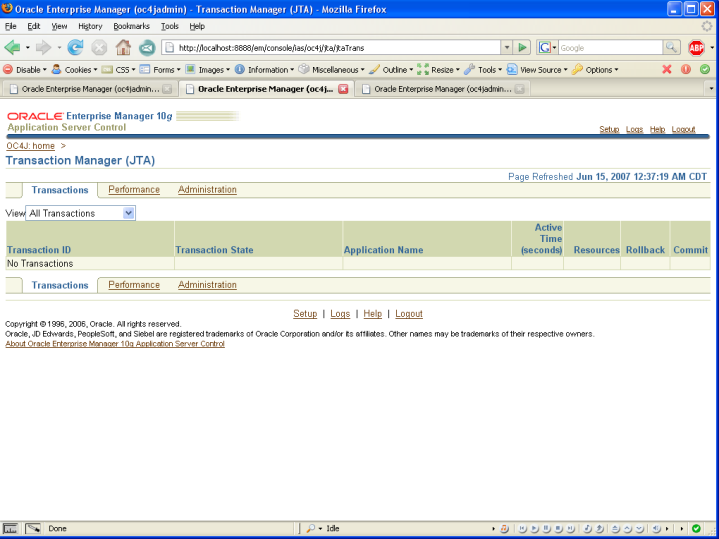
Task: Click the Adblock Plus ABP icon
Action: pos(696,48)
